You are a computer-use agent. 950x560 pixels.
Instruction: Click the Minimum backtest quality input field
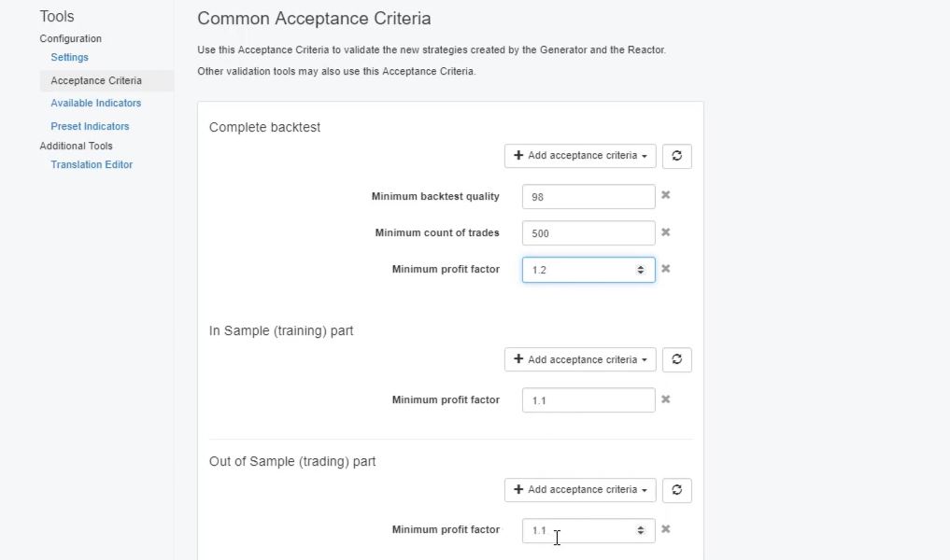coord(588,197)
